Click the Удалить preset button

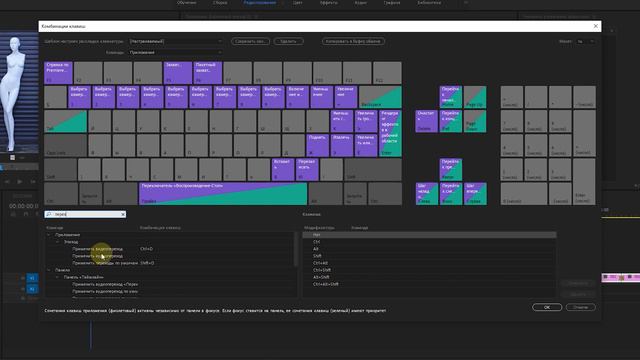click(x=289, y=41)
